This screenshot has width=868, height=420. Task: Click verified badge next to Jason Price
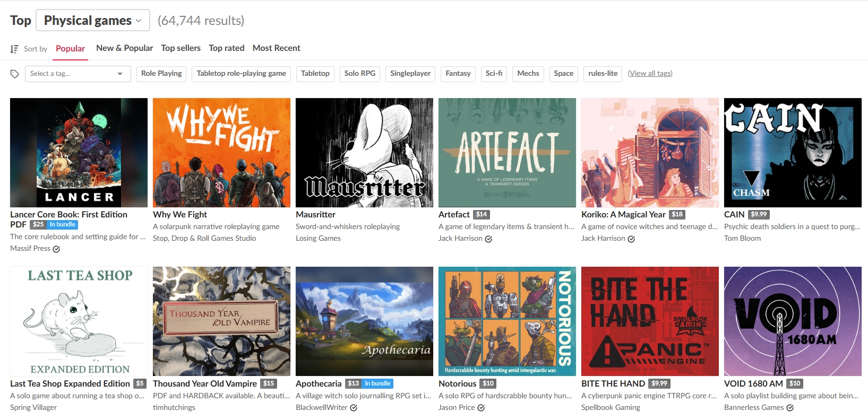pyautogui.click(x=481, y=408)
